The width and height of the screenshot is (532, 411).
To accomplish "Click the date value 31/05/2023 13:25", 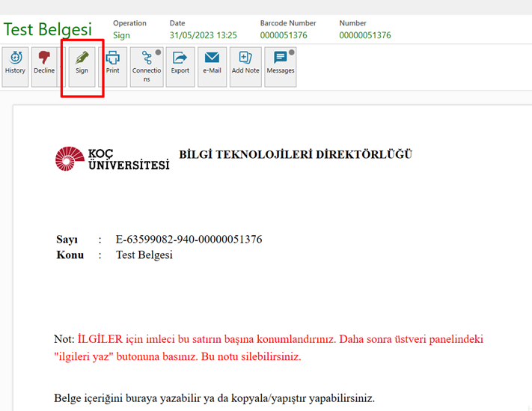I will [204, 35].
